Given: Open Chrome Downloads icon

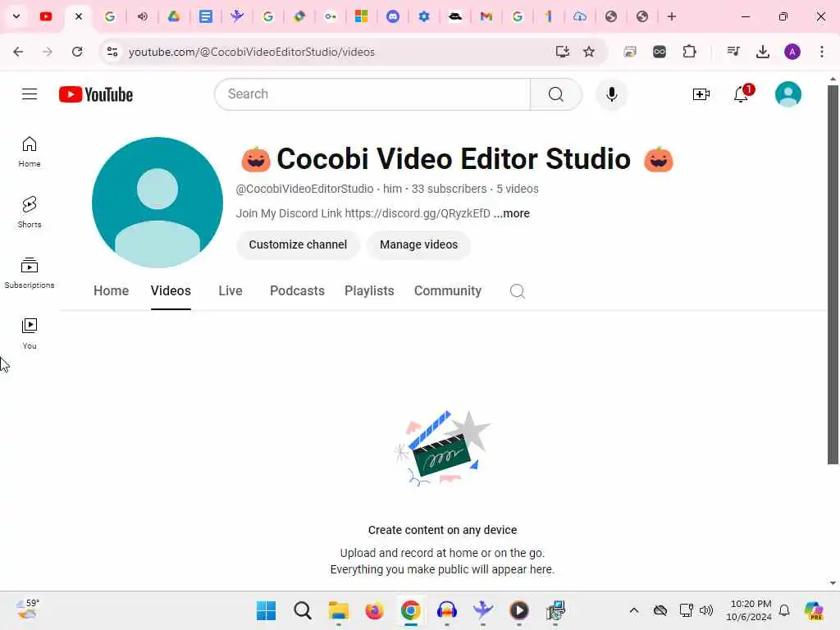Looking at the screenshot, I should pos(762,52).
